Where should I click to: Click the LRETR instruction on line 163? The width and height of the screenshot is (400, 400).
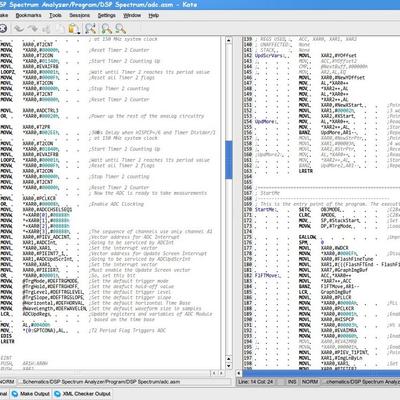(306, 171)
